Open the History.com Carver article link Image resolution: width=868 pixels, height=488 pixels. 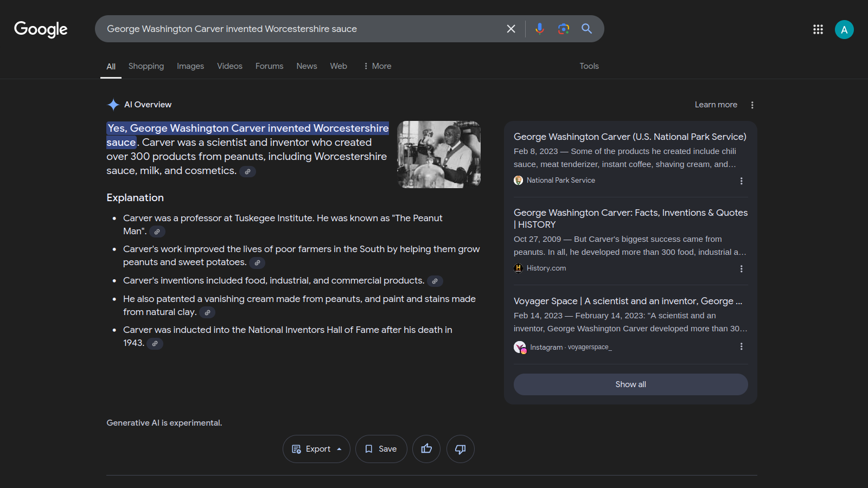(630, 219)
